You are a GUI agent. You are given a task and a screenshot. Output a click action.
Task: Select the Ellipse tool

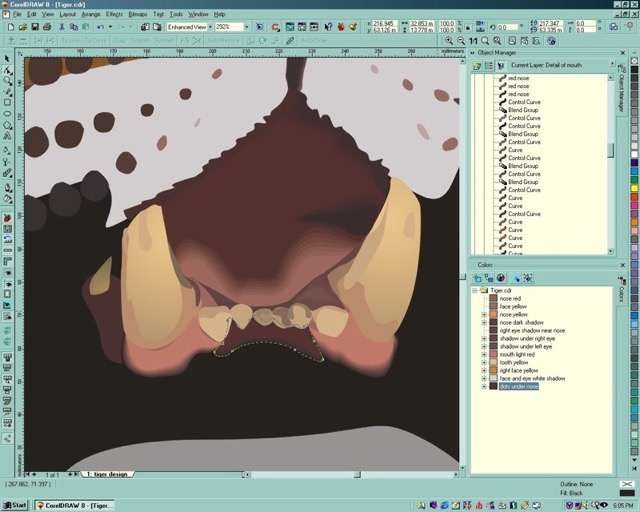(7, 114)
